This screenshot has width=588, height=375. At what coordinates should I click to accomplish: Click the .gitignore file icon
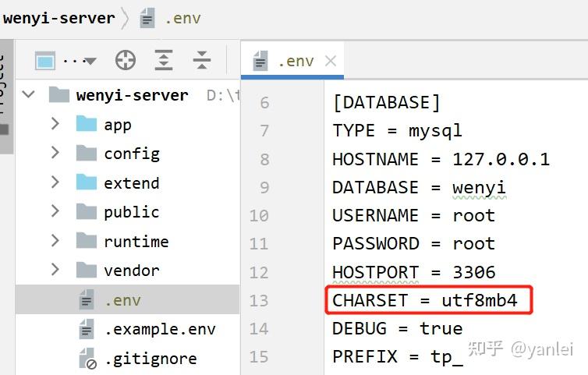pyautogui.click(x=87, y=359)
